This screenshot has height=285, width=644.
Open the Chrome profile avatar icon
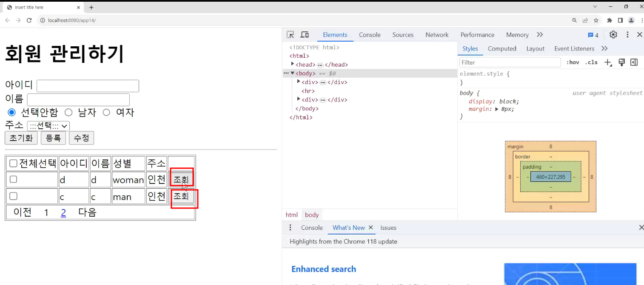point(631,20)
